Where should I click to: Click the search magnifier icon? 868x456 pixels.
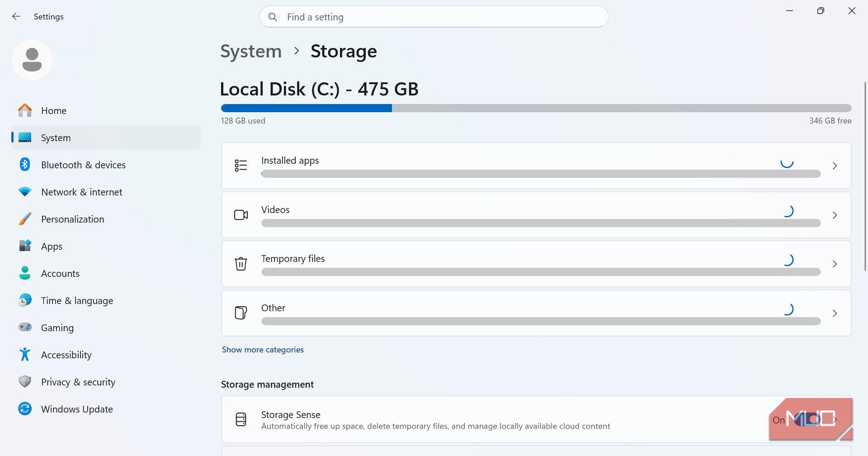click(x=273, y=17)
